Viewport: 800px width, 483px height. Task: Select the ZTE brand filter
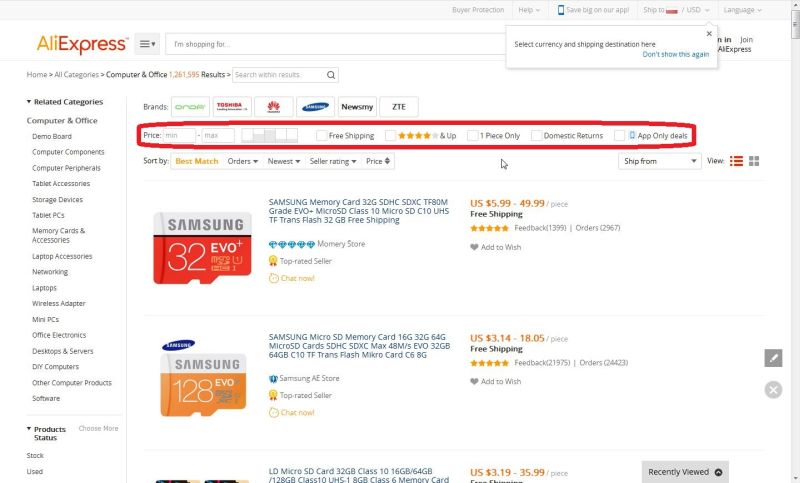click(399, 107)
